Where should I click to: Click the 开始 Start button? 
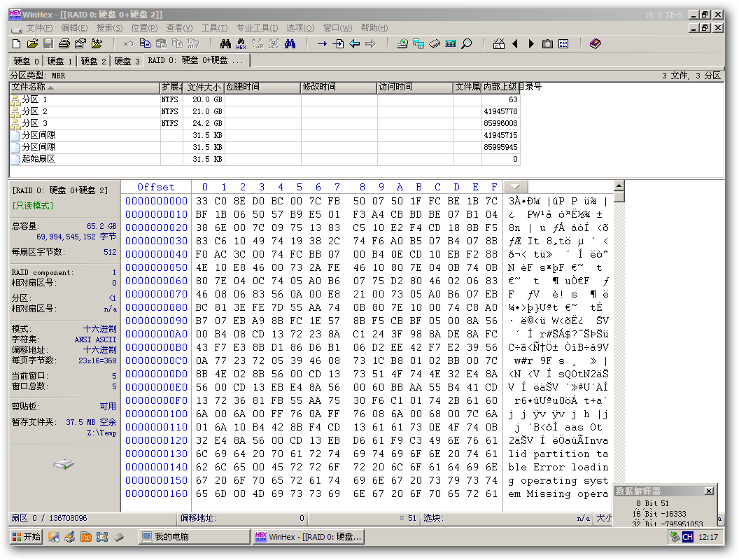pyautogui.click(x=27, y=537)
